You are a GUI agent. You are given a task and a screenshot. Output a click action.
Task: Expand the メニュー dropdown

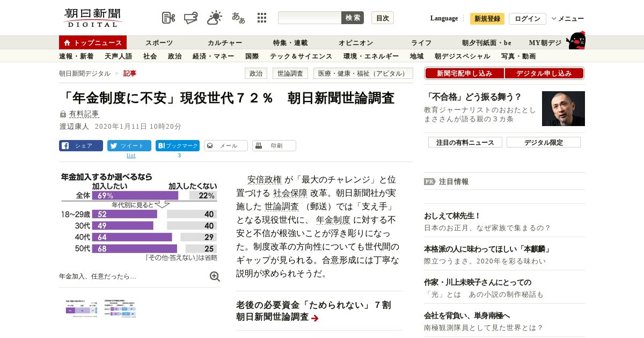pyautogui.click(x=568, y=19)
